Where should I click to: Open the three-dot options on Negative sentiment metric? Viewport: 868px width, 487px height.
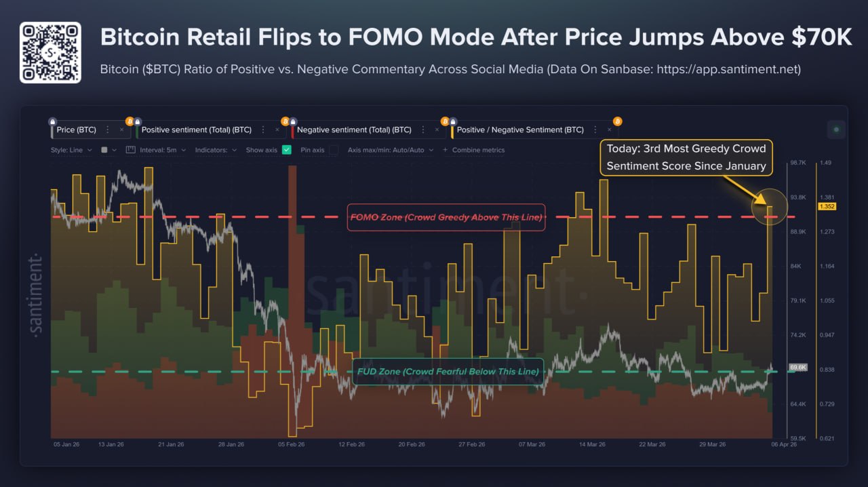[422, 129]
